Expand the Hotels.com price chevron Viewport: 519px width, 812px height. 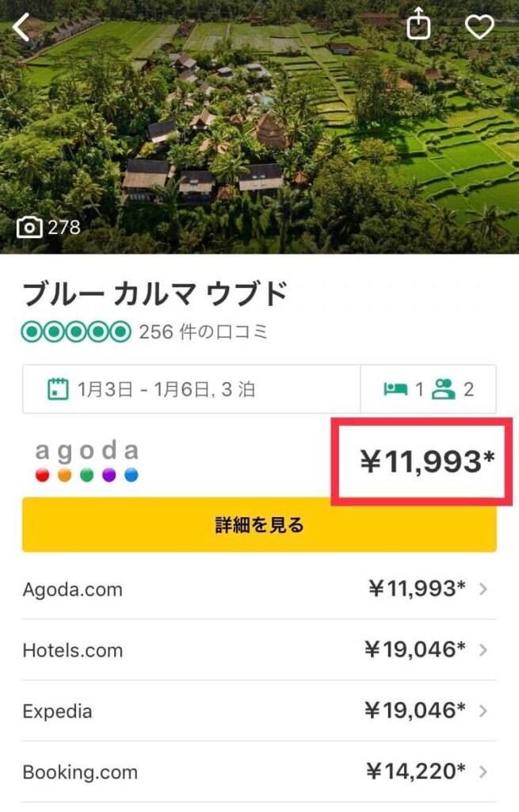pos(483,650)
